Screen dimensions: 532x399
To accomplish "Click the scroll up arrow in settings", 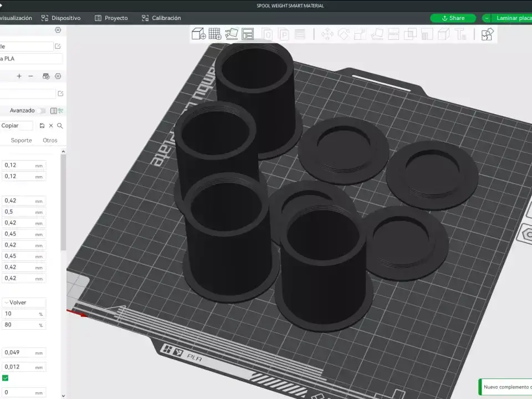I will [x=63, y=151].
